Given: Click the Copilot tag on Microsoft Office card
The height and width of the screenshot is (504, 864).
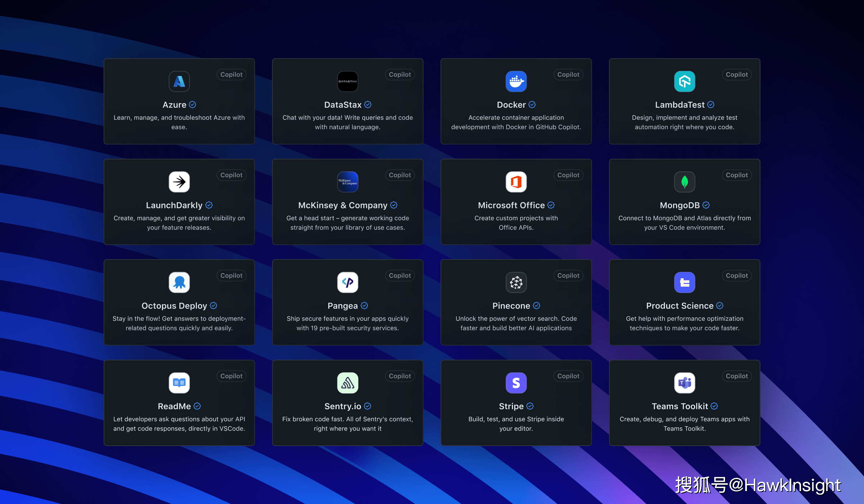Looking at the screenshot, I should [568, 175].
